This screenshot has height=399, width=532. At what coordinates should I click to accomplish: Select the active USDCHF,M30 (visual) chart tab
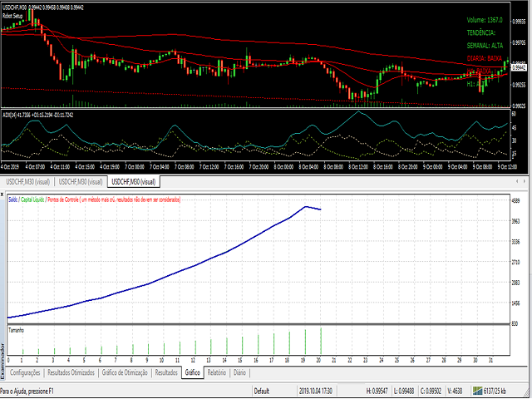[x=133, y=182]
